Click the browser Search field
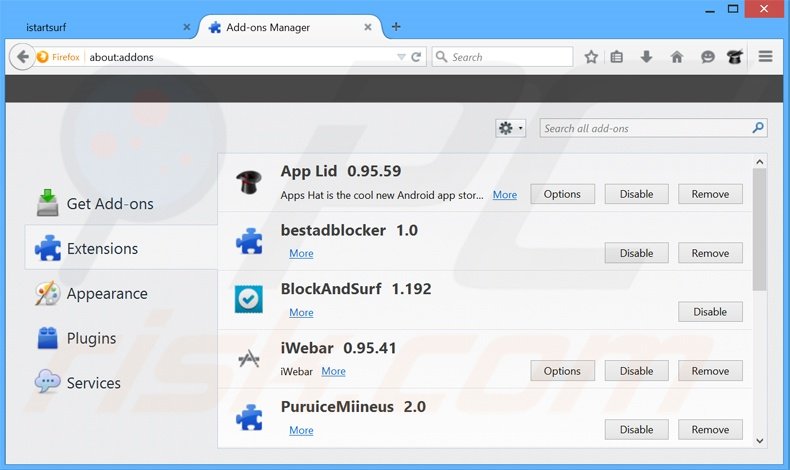Image resolution: width=790 pixels, height=470 pixels. (502, 57)
